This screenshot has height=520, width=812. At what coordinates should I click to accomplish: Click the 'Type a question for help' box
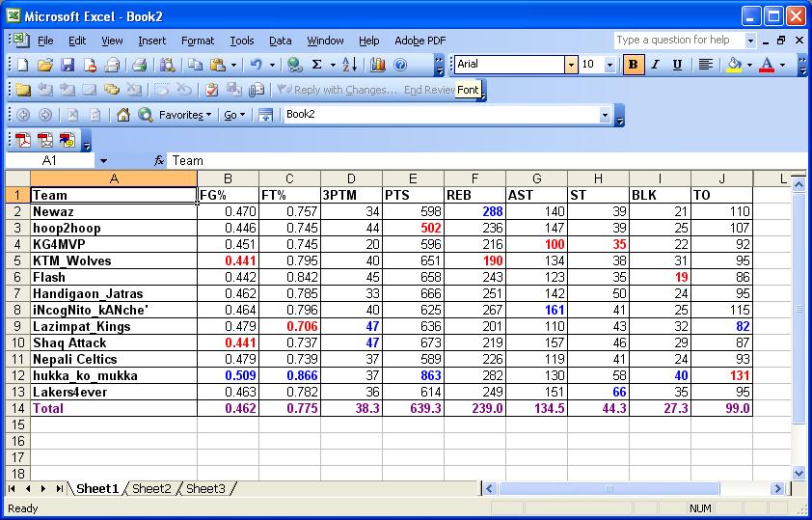[679, 41]
